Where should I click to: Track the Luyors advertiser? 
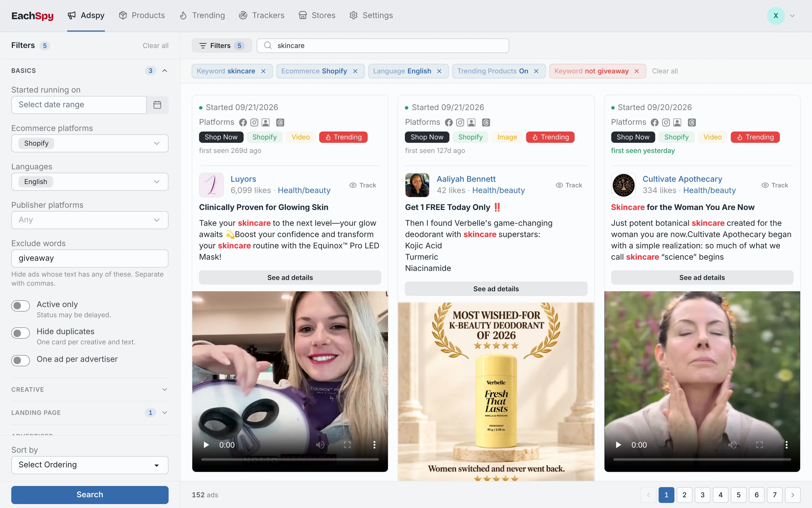pyautogui.click(x=363, y=185)
